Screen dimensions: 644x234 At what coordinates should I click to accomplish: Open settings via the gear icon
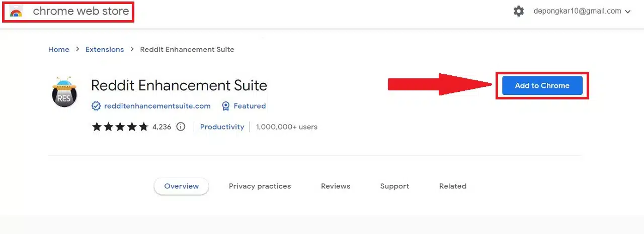point(519,11)
